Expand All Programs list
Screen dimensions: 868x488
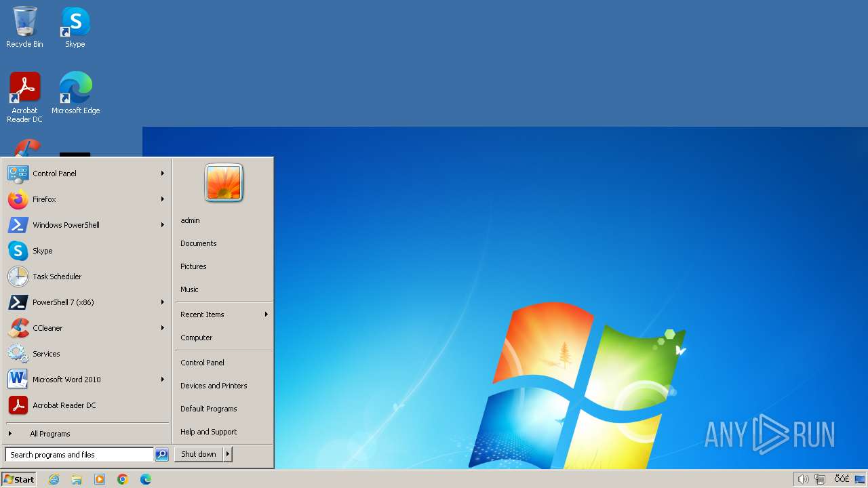pos(87,434)
